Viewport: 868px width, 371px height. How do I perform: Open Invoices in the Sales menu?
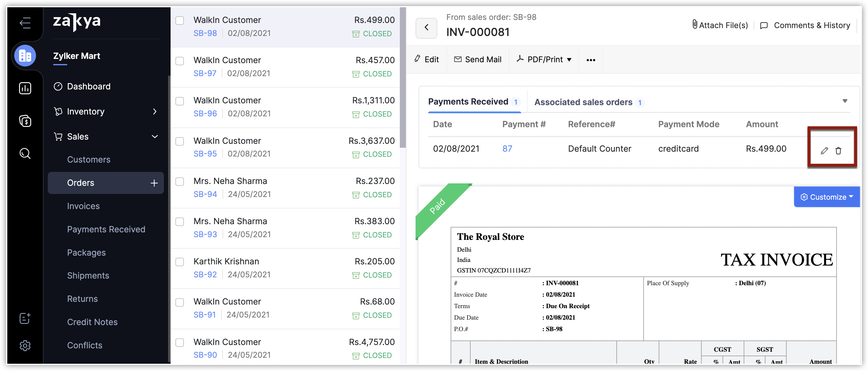83,206
